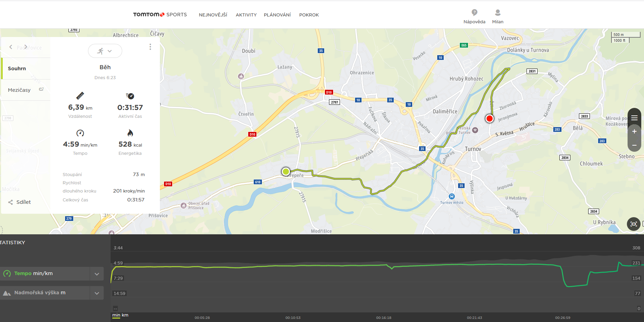Open Nápověda help icon
The height and width of the screenshot is (322, 644).
pos(474,13)
